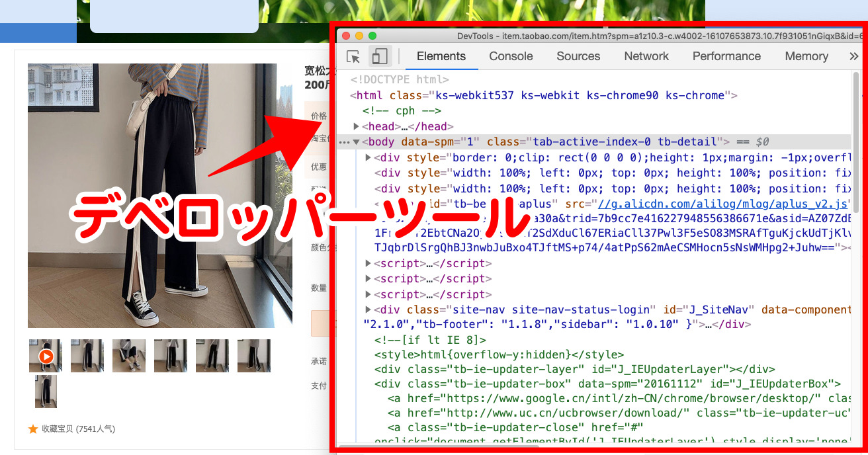868x455 pixels.
Task: Expand the <head> node
Action: click(357, 126)
